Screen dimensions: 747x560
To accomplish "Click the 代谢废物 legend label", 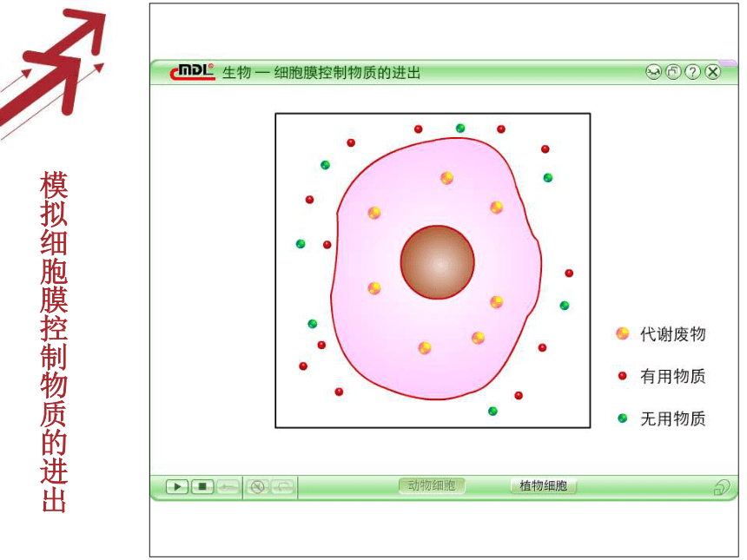I will 672,334.
